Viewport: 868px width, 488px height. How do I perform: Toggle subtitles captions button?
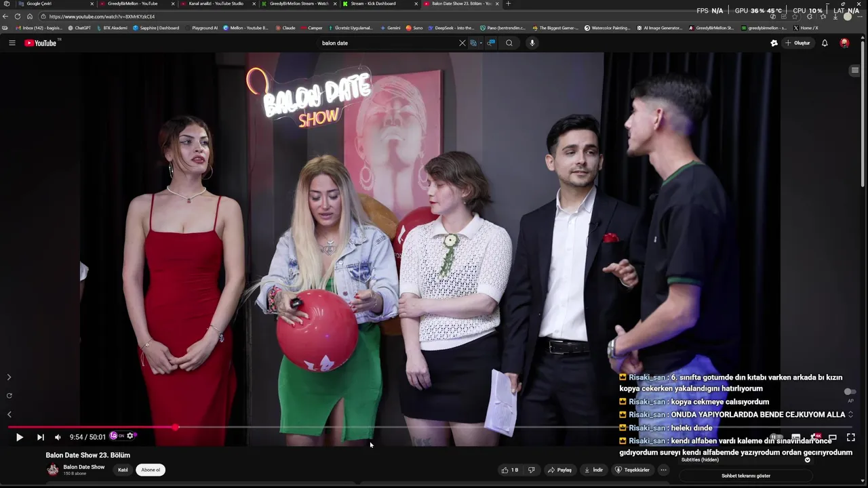tap(796, 437)
